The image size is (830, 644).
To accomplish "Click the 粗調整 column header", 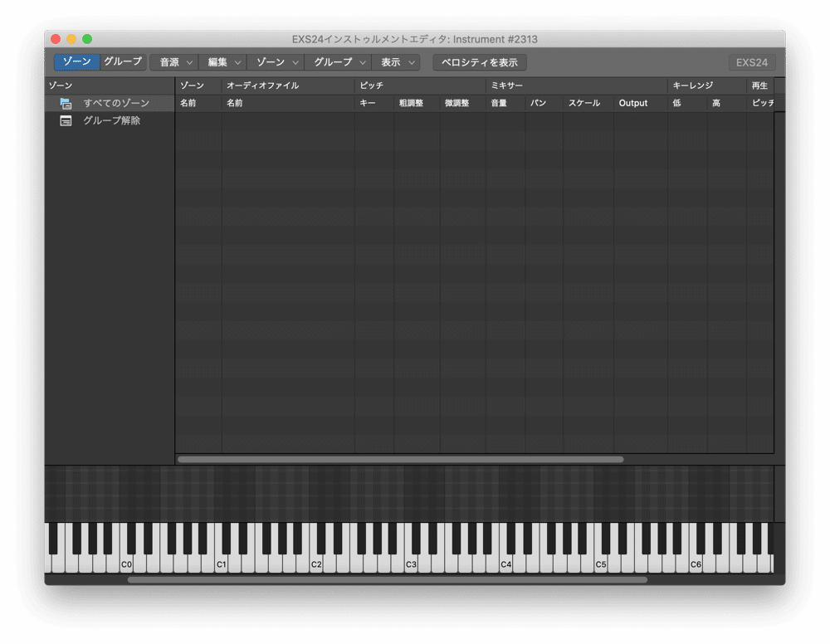I will point(417,103).
